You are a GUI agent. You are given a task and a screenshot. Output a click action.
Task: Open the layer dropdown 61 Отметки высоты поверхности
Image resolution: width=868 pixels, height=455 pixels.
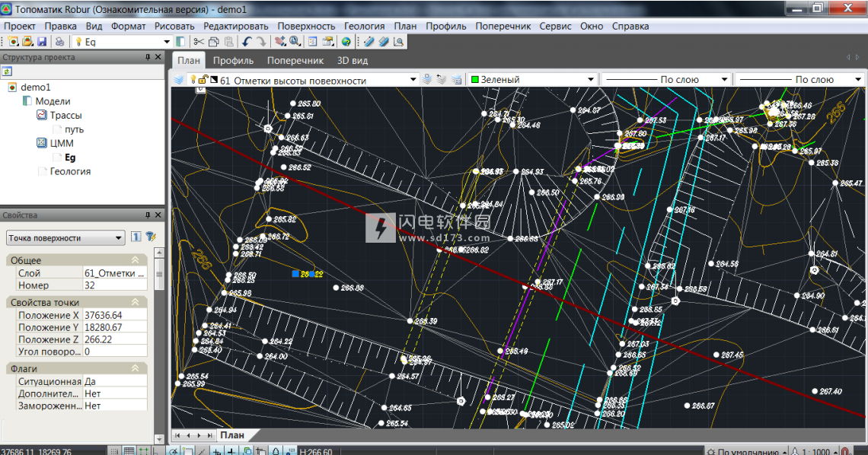pos(413,80)
